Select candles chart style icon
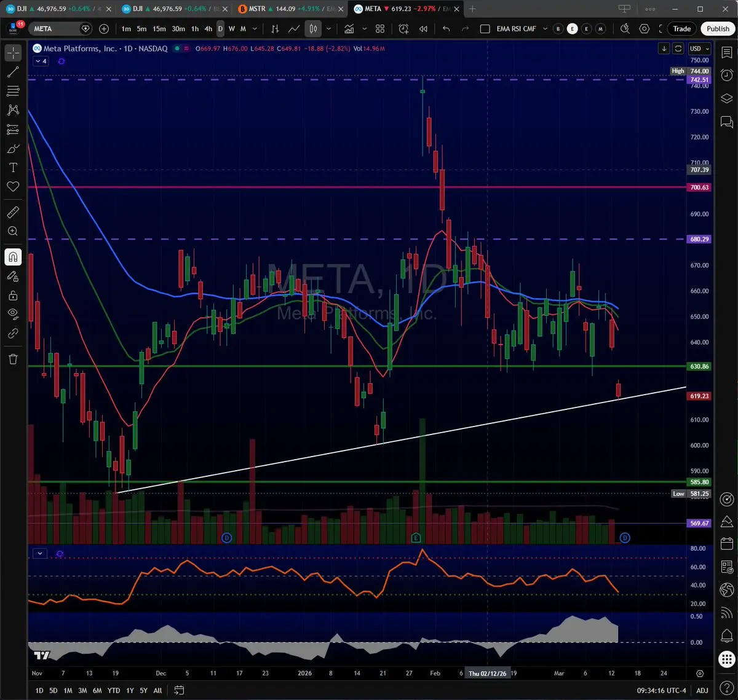Image resolution: width=738 pixels, height=700 pixels. pos(313,29)
